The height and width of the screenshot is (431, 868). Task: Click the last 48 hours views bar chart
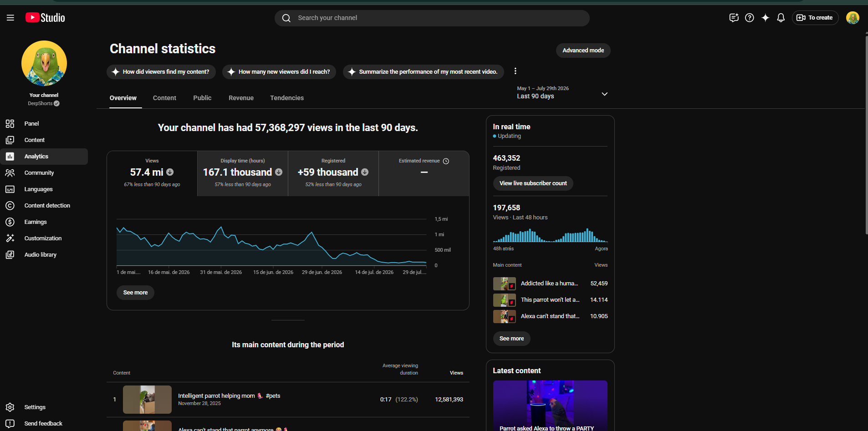coord(550,235)
